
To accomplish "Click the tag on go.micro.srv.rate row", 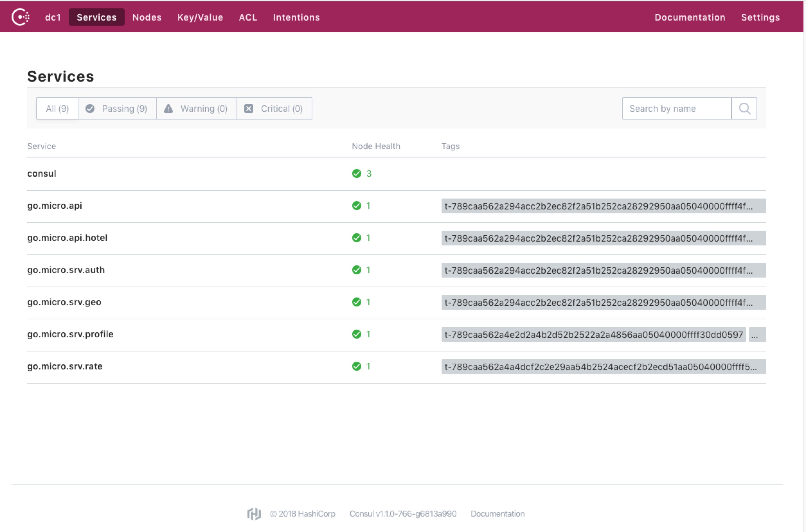I will click(x=604, y=367).
